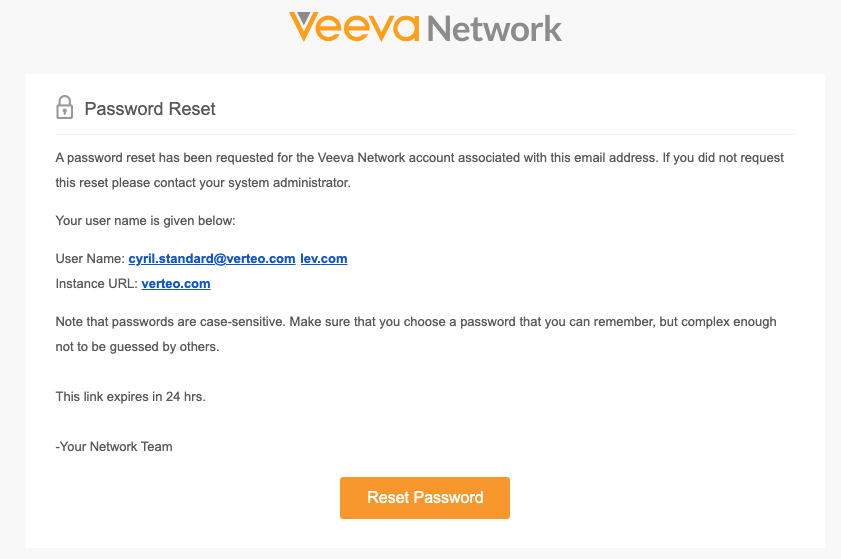Viewport: 841px width, 559px height.
Task: Click the 'contact your system administrator' line
Action: (x=203, y=183)
